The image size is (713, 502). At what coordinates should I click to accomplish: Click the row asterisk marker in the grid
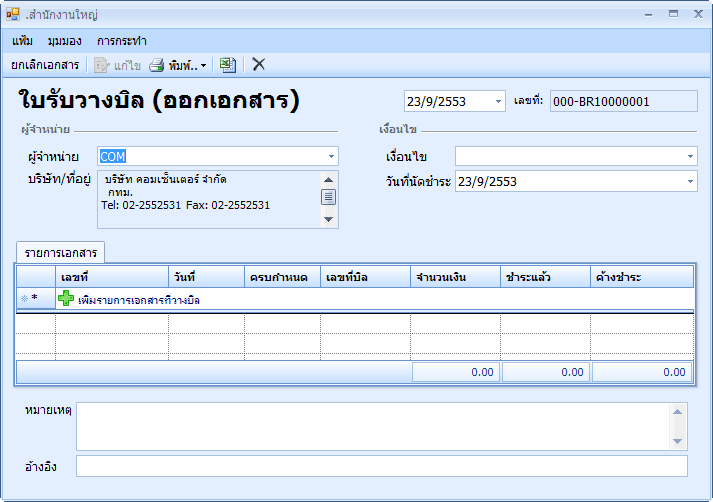point(34,299)
